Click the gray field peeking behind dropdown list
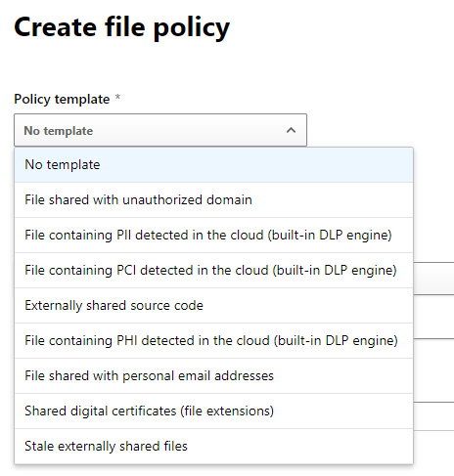 tap(433, 279)
